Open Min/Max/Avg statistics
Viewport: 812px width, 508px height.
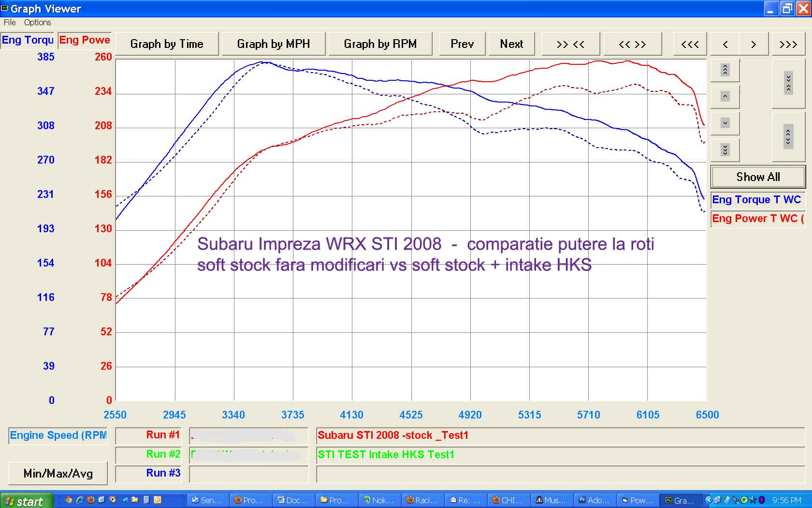(x=58, y=474)
